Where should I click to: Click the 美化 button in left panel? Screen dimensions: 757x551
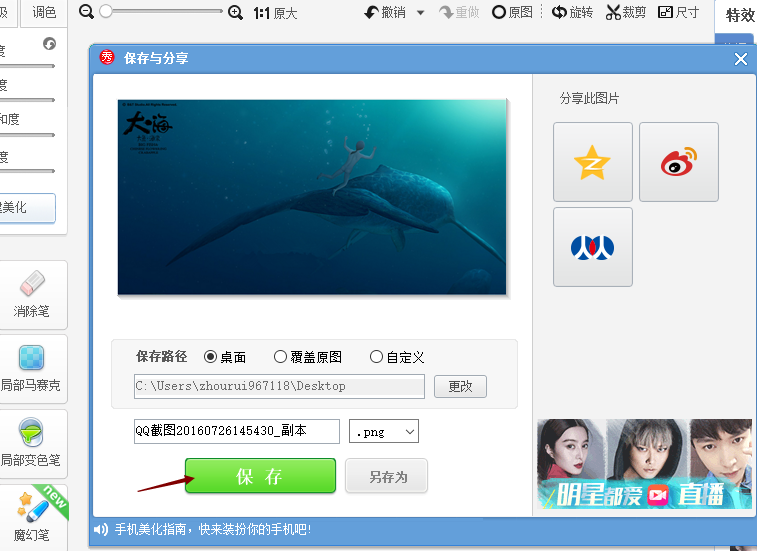[x=25, y=208]
